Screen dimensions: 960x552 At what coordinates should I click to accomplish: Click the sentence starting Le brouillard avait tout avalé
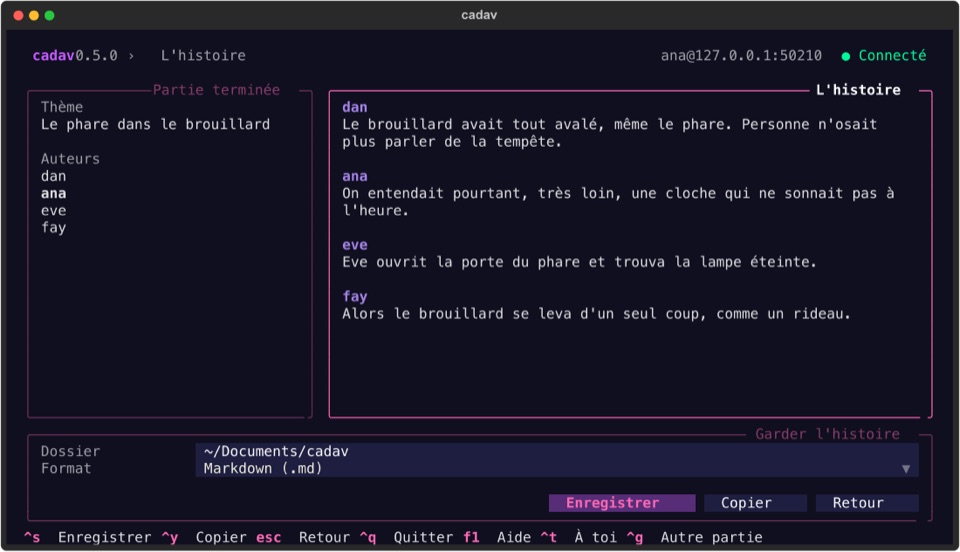pos(610,133)
